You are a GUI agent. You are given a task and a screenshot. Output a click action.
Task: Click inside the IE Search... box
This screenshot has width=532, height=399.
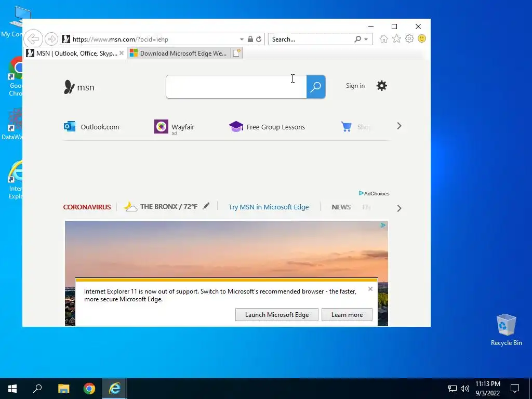tap(311, 39)
